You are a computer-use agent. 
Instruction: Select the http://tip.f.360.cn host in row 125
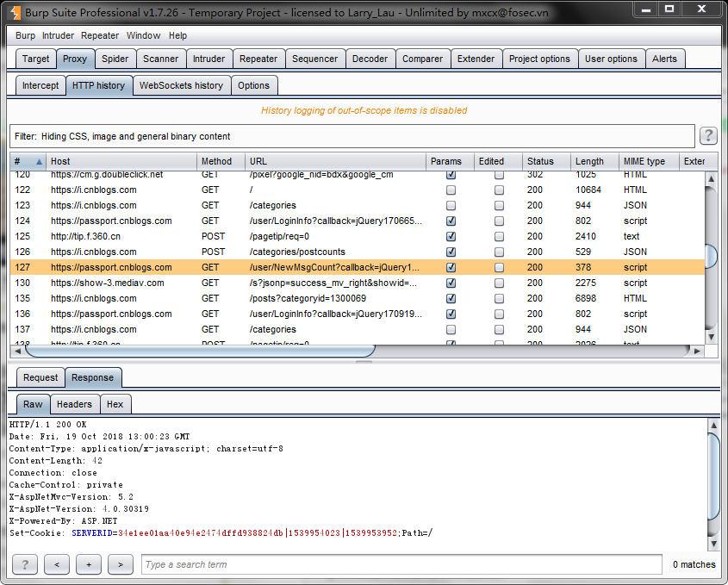(85, 236)
